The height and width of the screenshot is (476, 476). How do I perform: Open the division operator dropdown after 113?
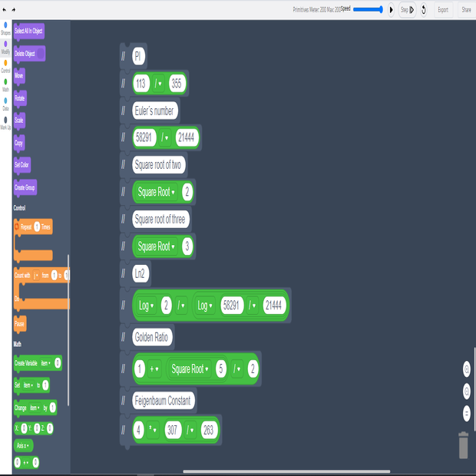click(159, 83)
